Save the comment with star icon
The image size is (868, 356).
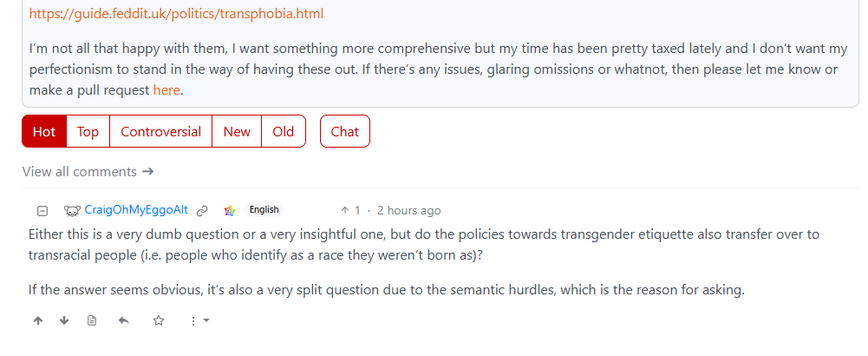tap(159, 320)
